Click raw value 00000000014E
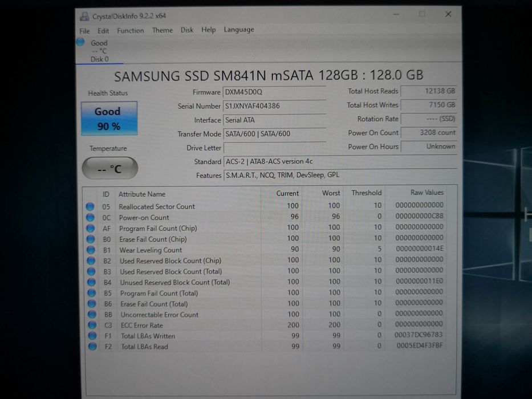The width and height of the screenshot is (532, 399). point(420,249)
